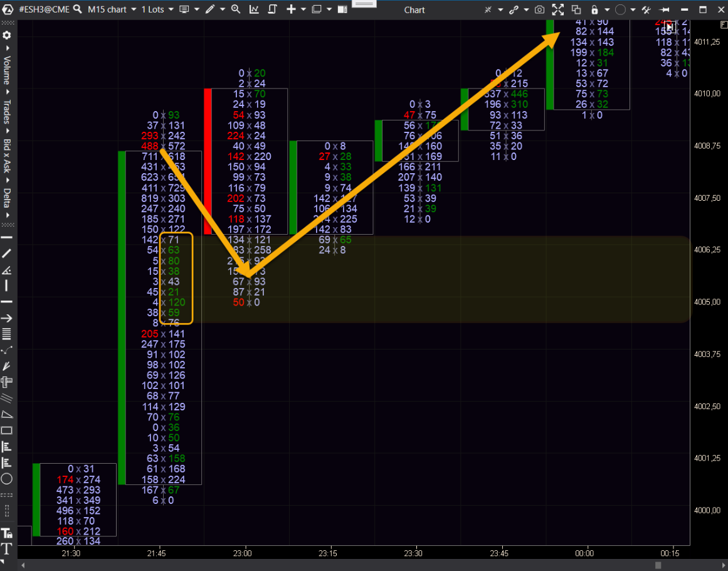The image size is (728, 571).
Task: Toggle the pin window icon
Action: (x=665, y=10)
